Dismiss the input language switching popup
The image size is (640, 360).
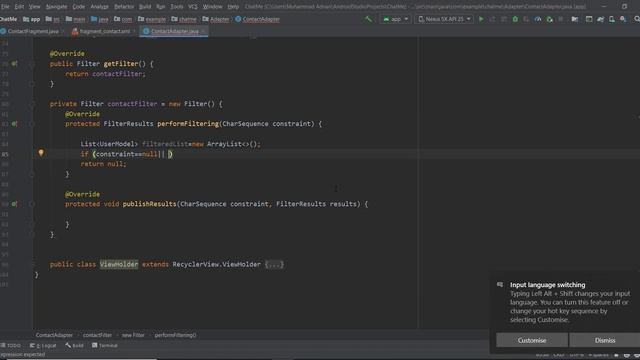[604, 340]
